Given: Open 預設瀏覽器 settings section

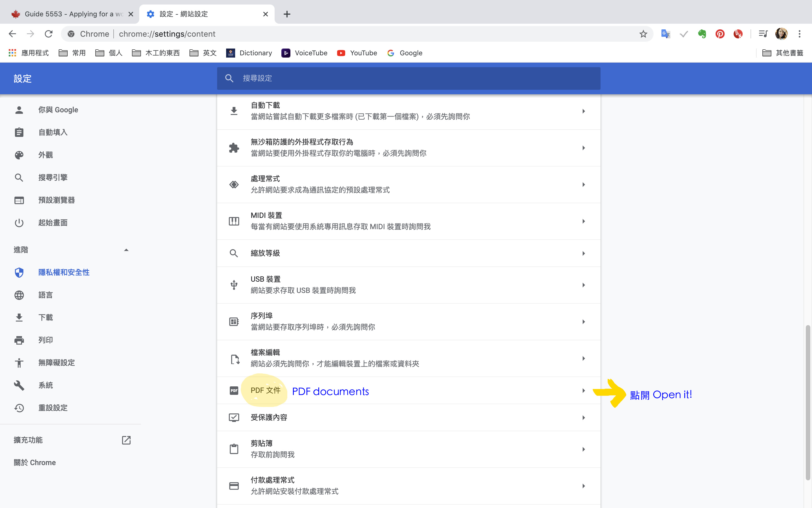Looking at the screenshot, I should [x=56, y=200].
